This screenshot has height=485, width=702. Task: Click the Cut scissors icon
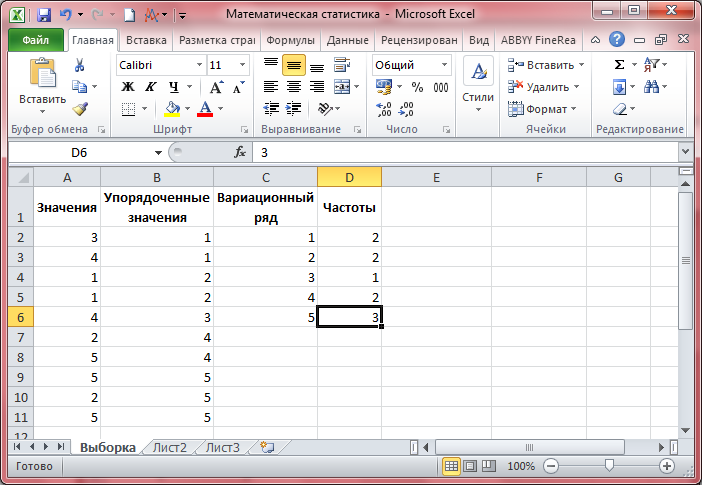[80, 65]
